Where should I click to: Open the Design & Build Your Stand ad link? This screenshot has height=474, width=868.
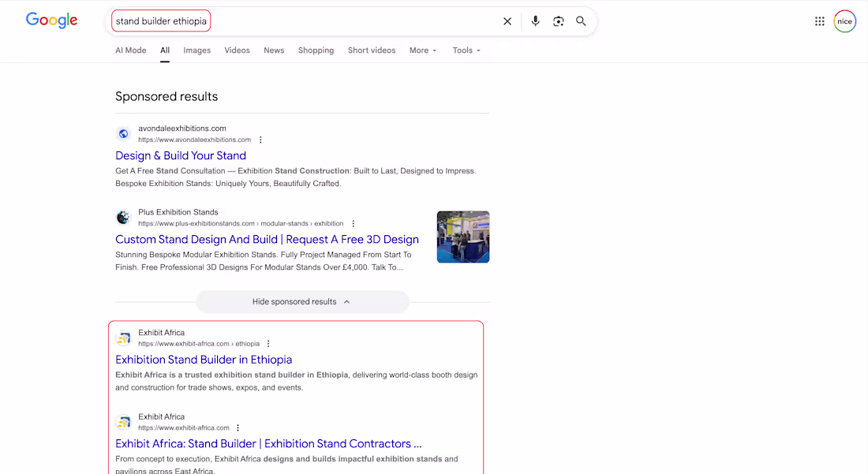pyautogui.click(x=181, y=155)
